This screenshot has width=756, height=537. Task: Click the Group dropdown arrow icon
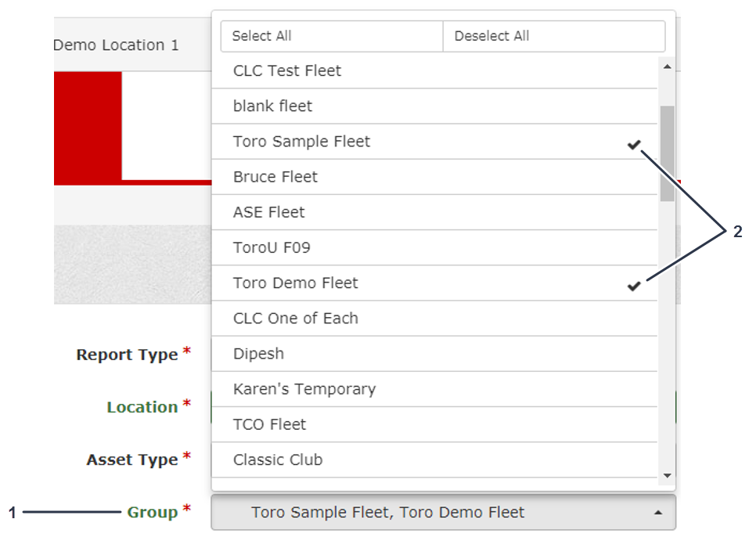658,513
